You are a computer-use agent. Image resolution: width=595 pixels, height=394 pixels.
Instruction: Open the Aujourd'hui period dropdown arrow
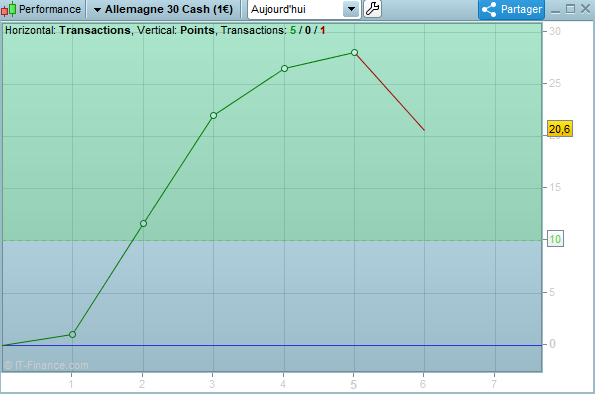[351, 9]
